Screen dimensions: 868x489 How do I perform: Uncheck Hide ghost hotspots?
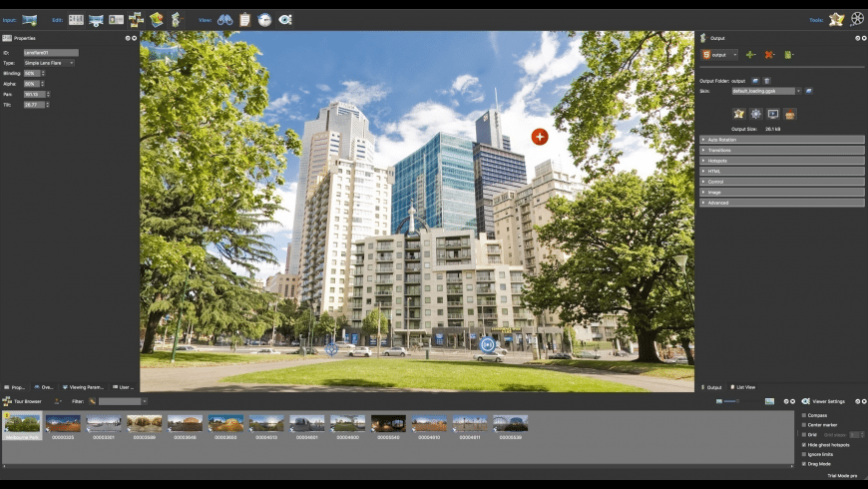tap(804, 445)
